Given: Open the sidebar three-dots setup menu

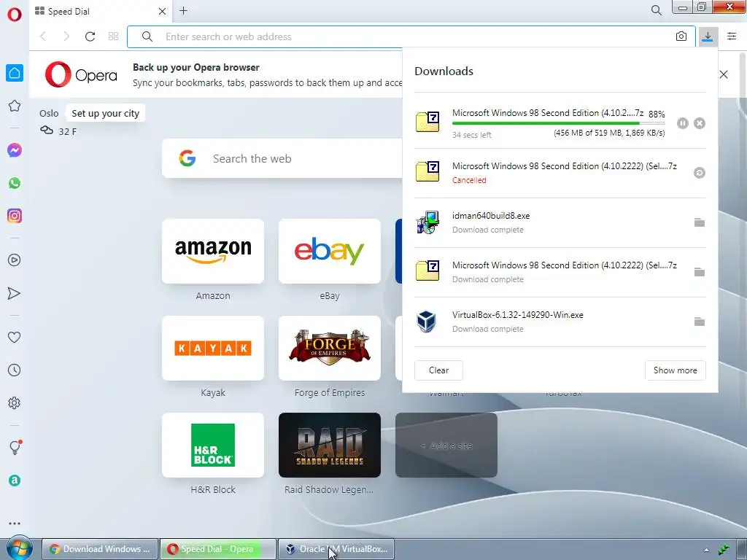Looking at the screenshot, I should [x=15, y=524].
